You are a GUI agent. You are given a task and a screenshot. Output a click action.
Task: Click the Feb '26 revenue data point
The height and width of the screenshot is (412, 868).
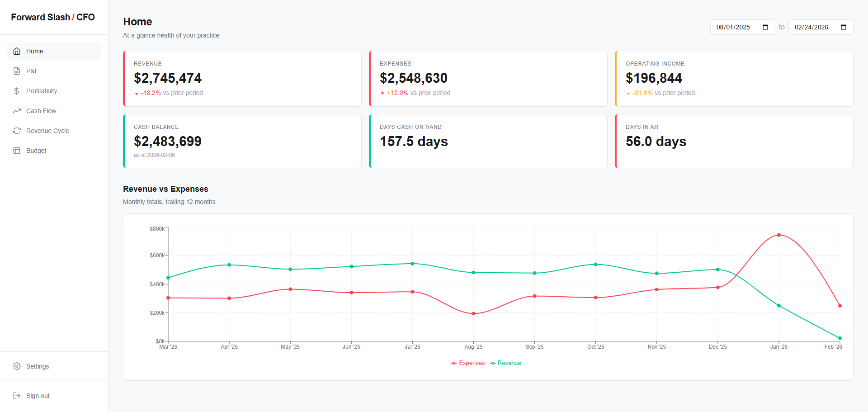(840, 338)
